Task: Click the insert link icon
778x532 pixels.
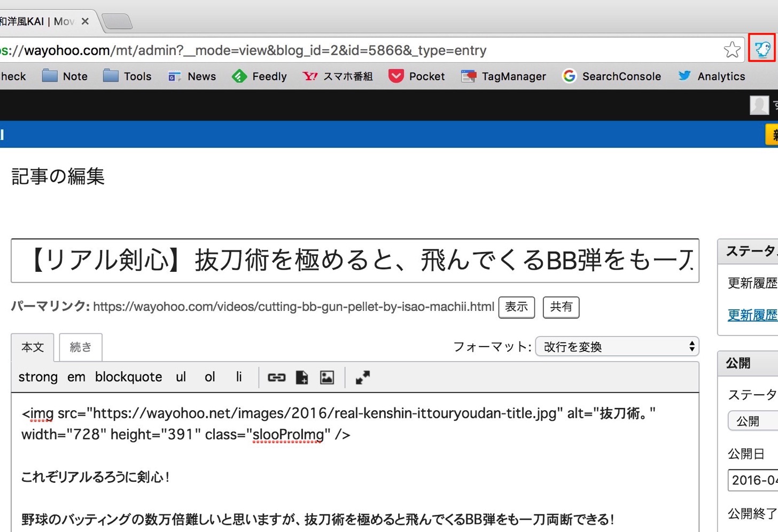Action: pos(276,378)
